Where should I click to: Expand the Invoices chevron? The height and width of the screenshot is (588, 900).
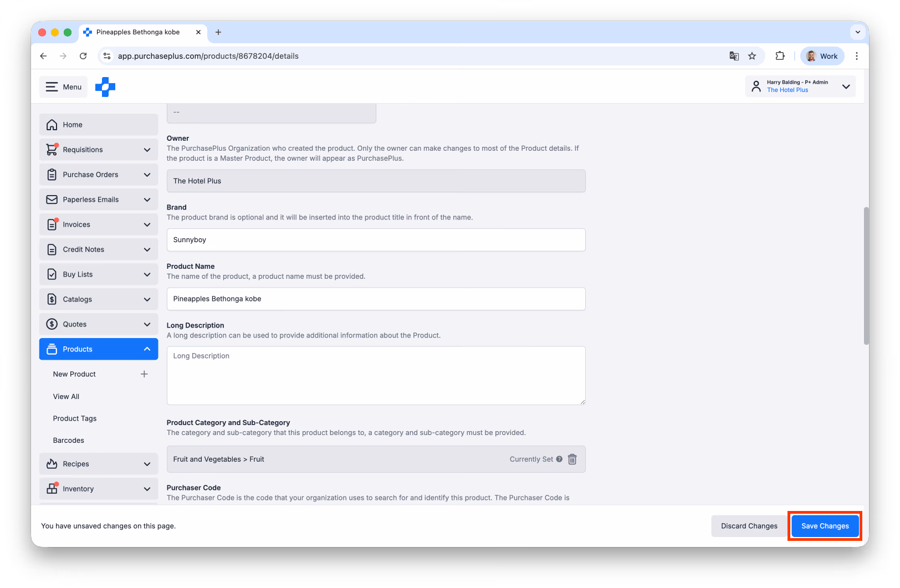point(147,224)
